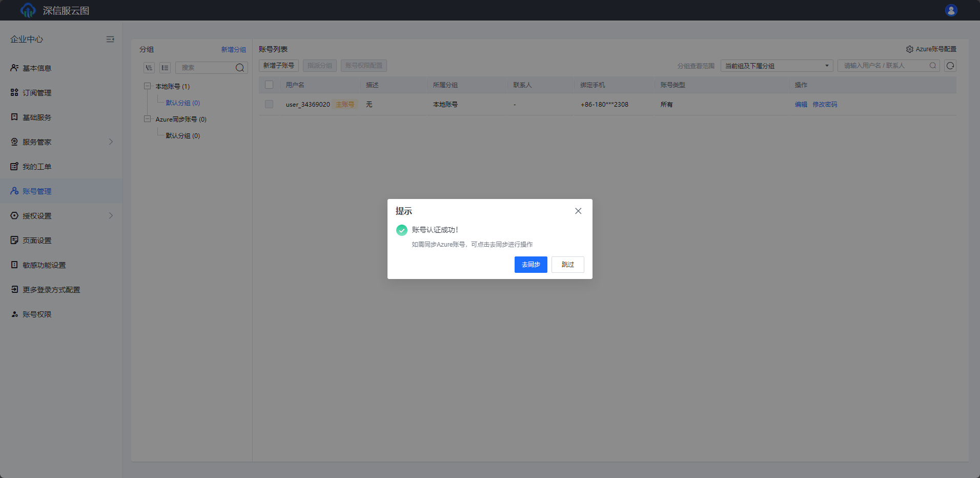The width and height of the screenshot is (980, 478).
Task: Click the expand-all tree icon in 分组 panel
Action: (x=149, y=68)
